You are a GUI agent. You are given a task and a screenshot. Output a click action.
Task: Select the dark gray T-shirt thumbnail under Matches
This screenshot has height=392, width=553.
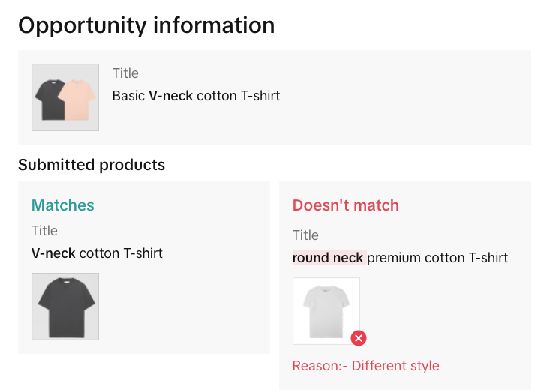pyautogui.click(x=65, y=307)
